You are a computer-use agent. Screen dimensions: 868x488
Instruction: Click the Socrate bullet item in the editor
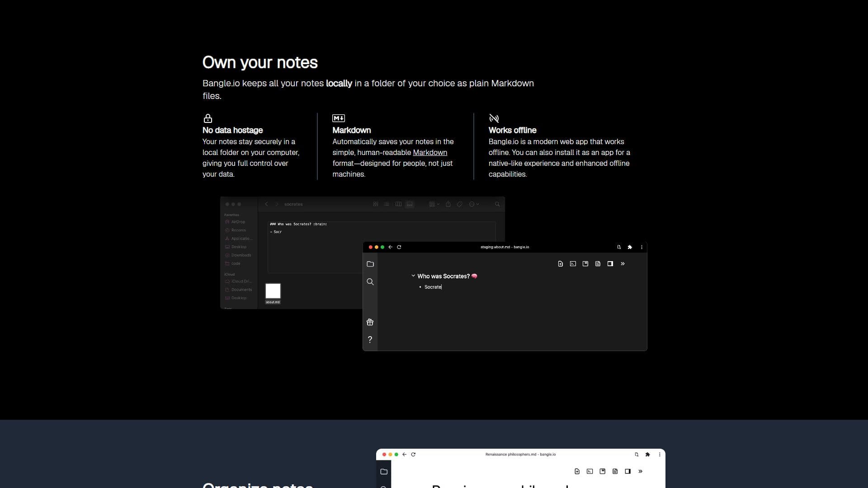click(433, 287)
